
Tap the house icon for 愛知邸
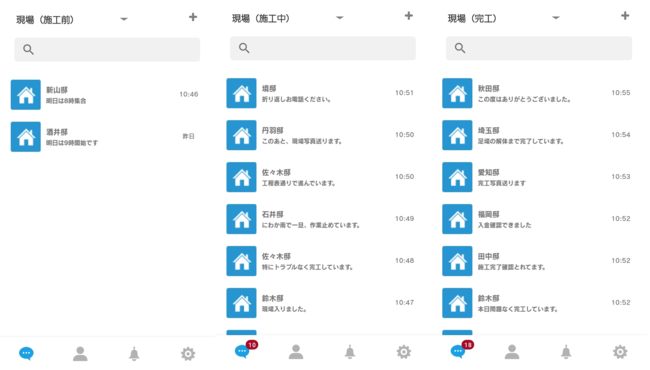457,177
